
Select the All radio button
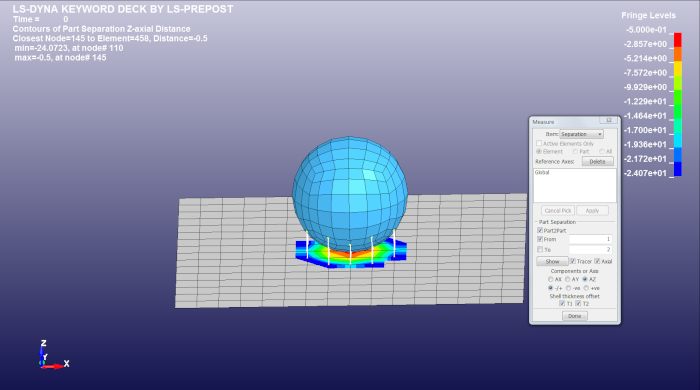pos(602,152)
